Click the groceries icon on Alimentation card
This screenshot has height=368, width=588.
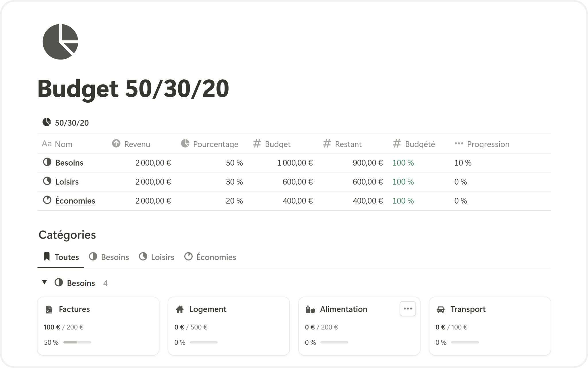tap(310, 310)
